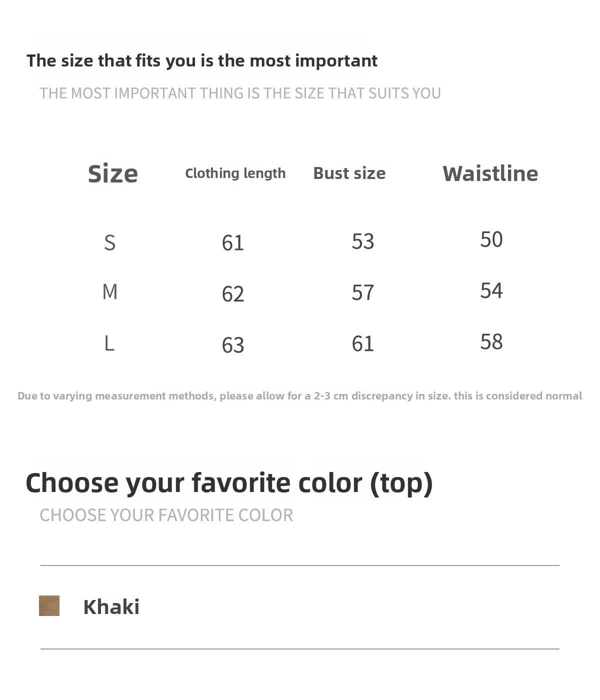Click waistline value 54
Image resolution: width=600 pixels, height=700 pixels.
click(491, 290)
